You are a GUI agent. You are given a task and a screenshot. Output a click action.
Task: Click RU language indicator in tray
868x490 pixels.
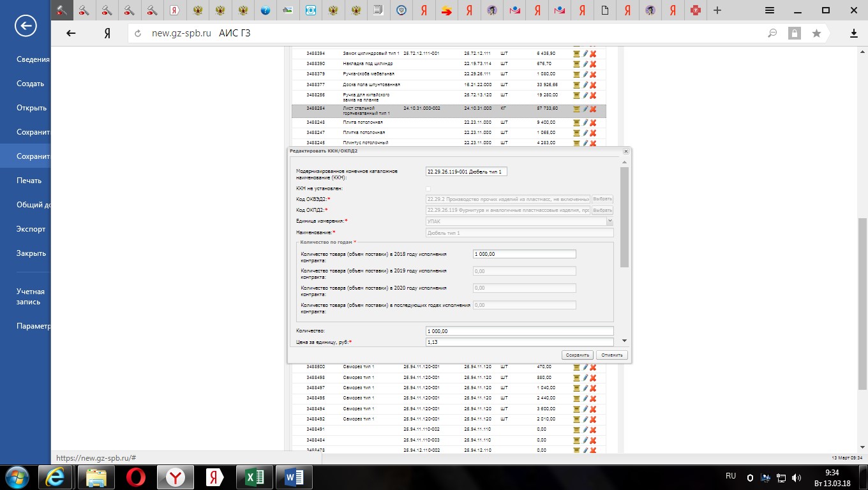(731, 476)
